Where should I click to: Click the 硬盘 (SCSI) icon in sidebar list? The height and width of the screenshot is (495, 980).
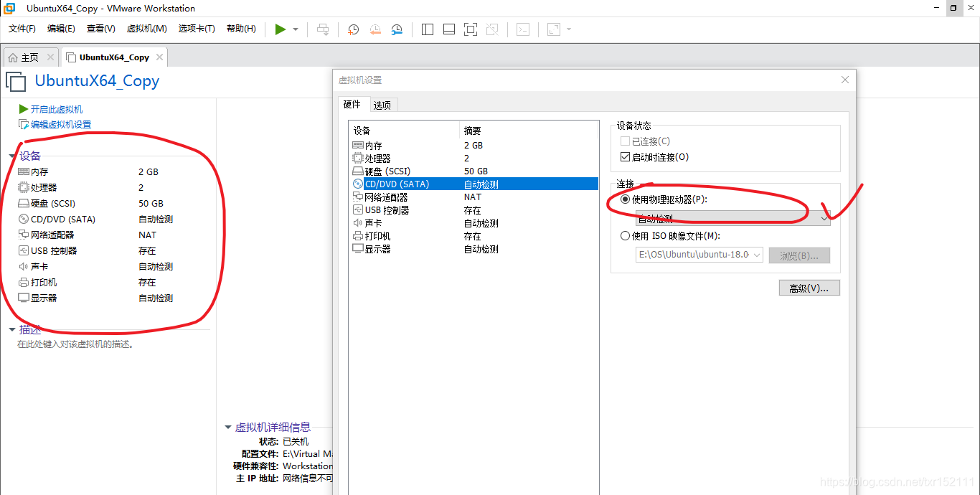24,204
